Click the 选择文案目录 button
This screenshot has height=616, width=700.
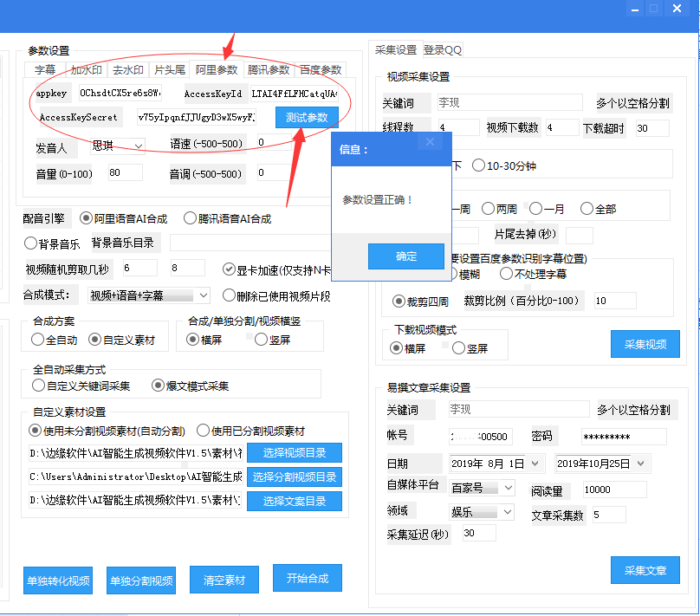295,501
